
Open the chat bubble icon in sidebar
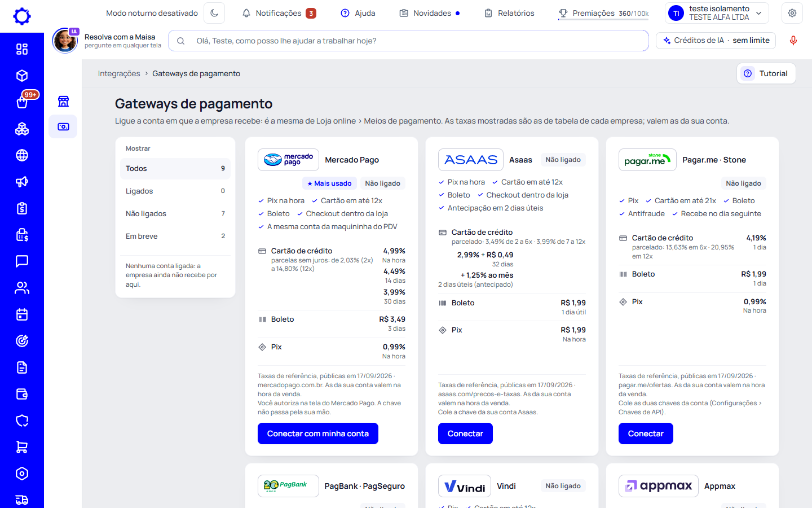pyautogui.click(x=22, y=261)
